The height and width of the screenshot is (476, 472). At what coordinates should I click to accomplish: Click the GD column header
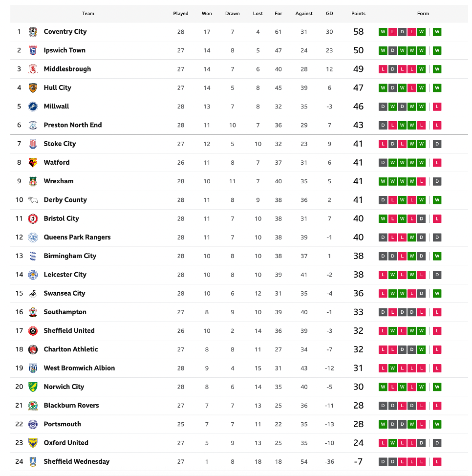coord(329,14)
